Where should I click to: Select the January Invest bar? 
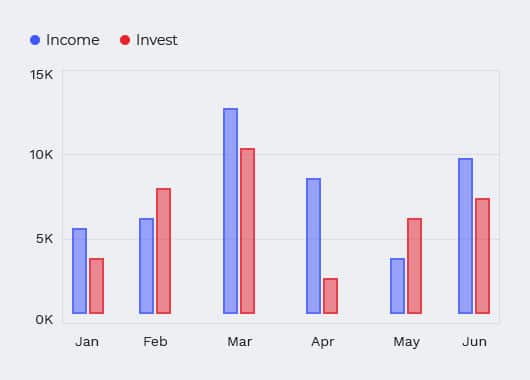[97, 286]
